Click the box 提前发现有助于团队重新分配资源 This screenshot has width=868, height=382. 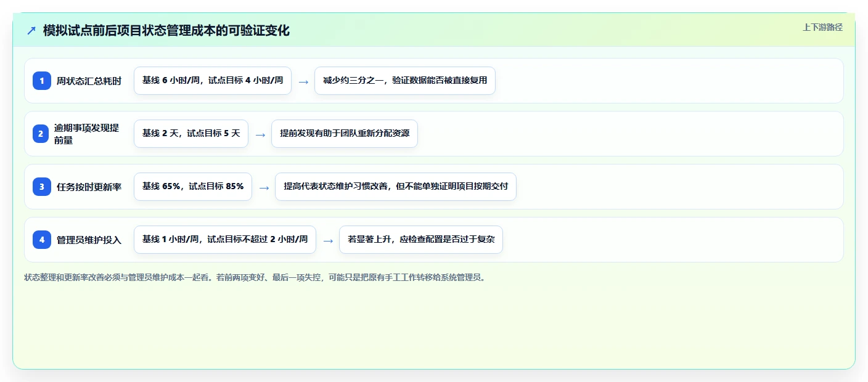pos(345,134)
